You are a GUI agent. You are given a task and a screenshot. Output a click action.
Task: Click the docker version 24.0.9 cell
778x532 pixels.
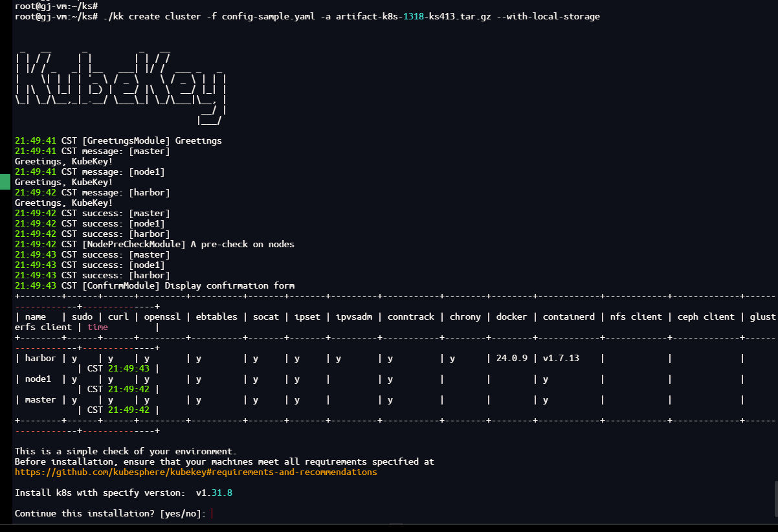511,359
